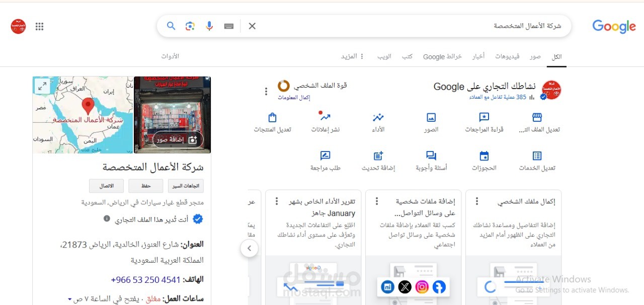Screen dimensions: 644x305
Task: Click the Google logo
Action: click(x=614, y=27)
